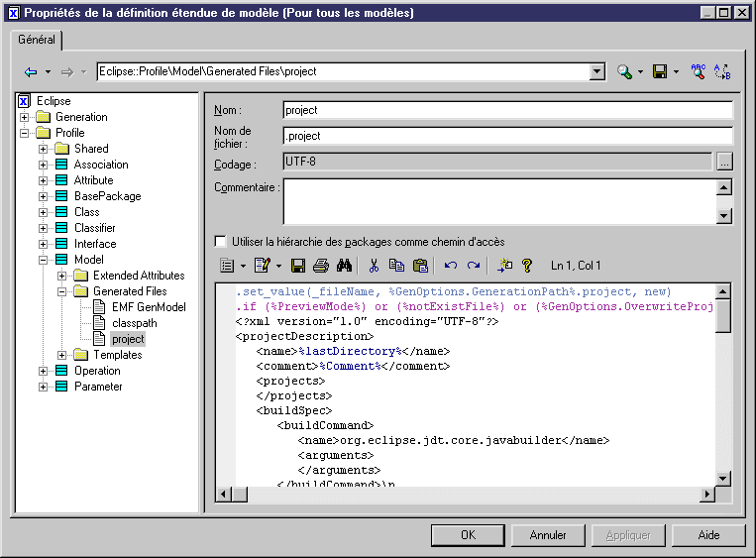Open the find-in-items magnifier tool
This screenshot has height=558, width=756.
pos(625,72)
